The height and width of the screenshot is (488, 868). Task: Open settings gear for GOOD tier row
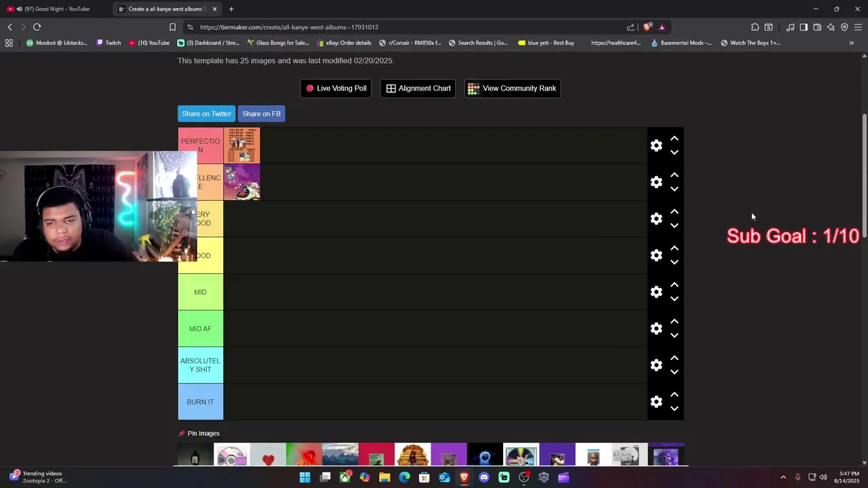[656, 256]
